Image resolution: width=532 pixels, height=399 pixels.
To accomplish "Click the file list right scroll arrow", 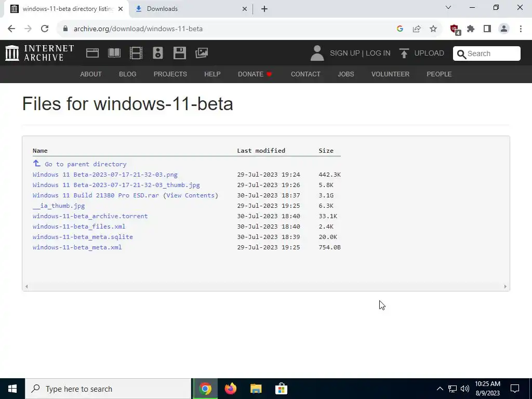I will [505, 287].
